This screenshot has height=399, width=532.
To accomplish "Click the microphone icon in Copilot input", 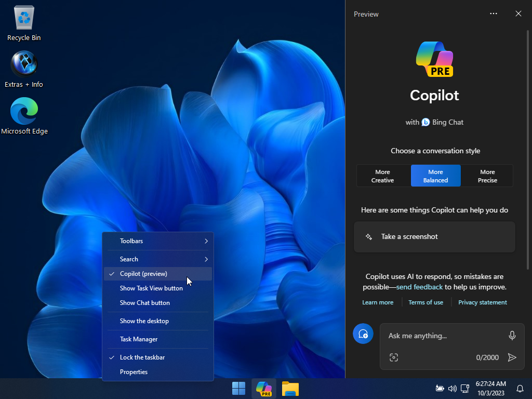I will [x=512, y=336].
